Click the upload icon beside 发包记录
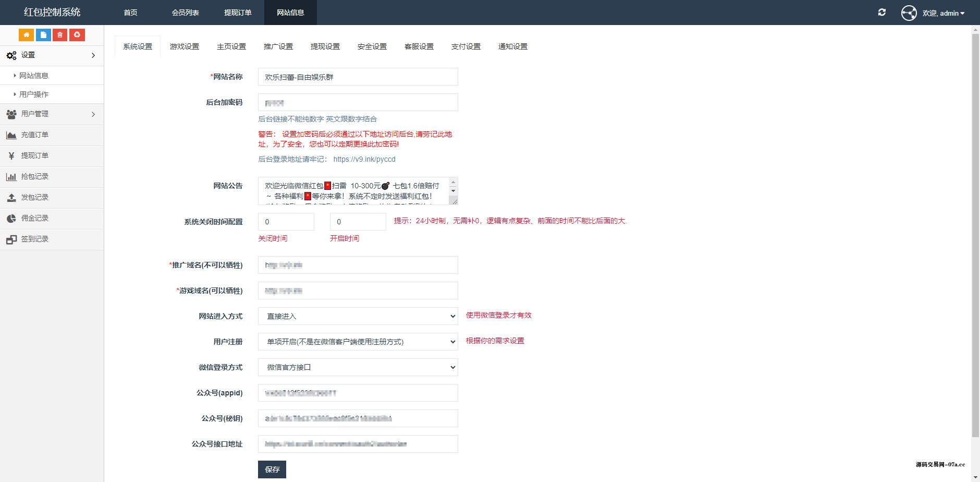980x482 pixels. click(x=11, y=197)
